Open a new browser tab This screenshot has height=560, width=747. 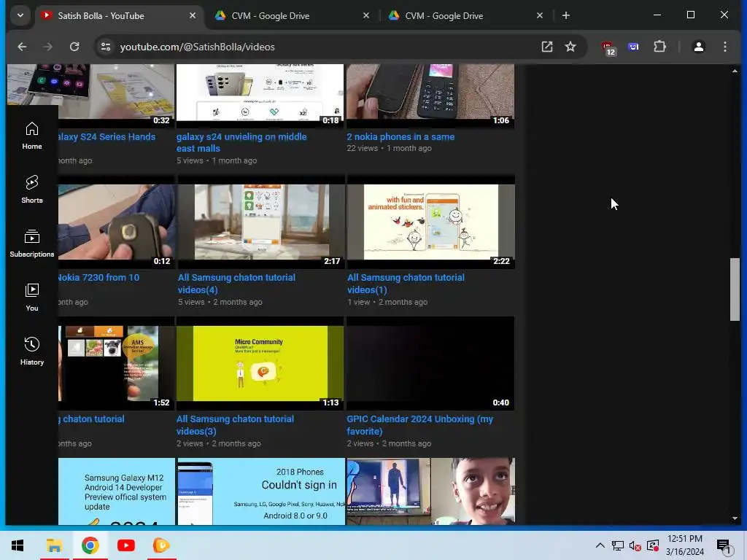pos(566,16)
